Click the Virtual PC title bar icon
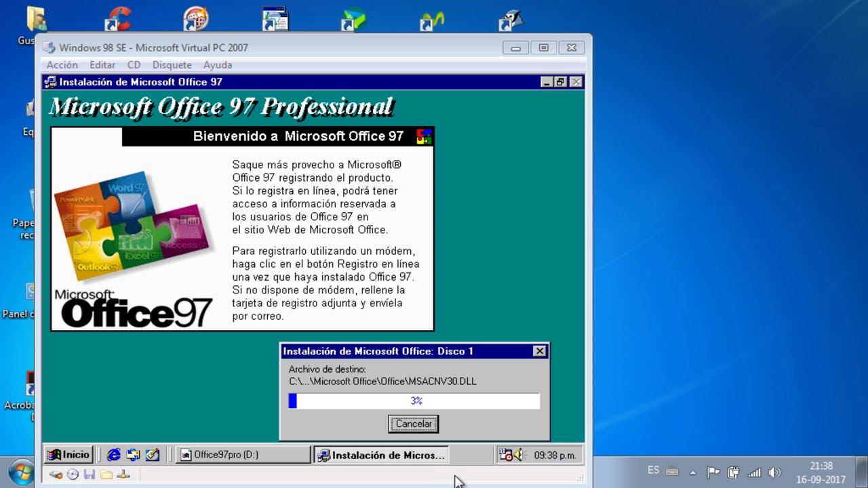868x488 pixels. (x=49, y=47)
